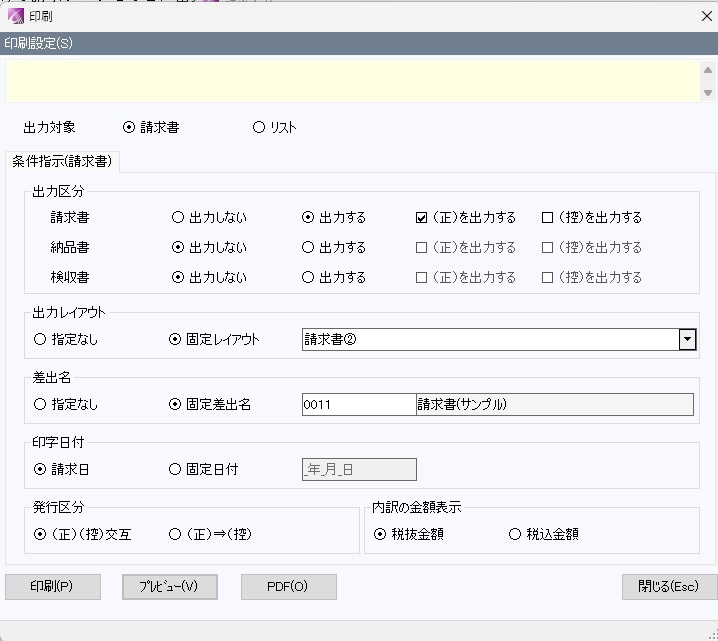Set 検収書 row to 出力しない
The height and width of the screenshot is (641, 718).
tap(209, 277)
